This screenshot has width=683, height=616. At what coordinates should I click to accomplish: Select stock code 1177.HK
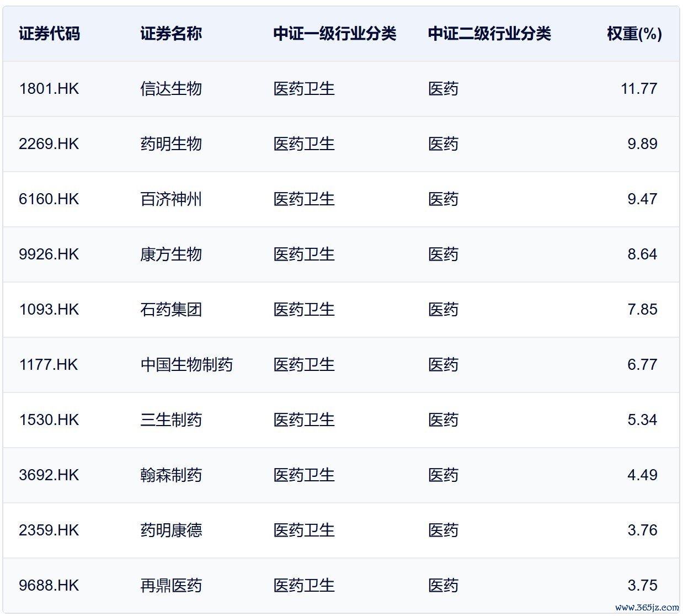coord(49,365)
